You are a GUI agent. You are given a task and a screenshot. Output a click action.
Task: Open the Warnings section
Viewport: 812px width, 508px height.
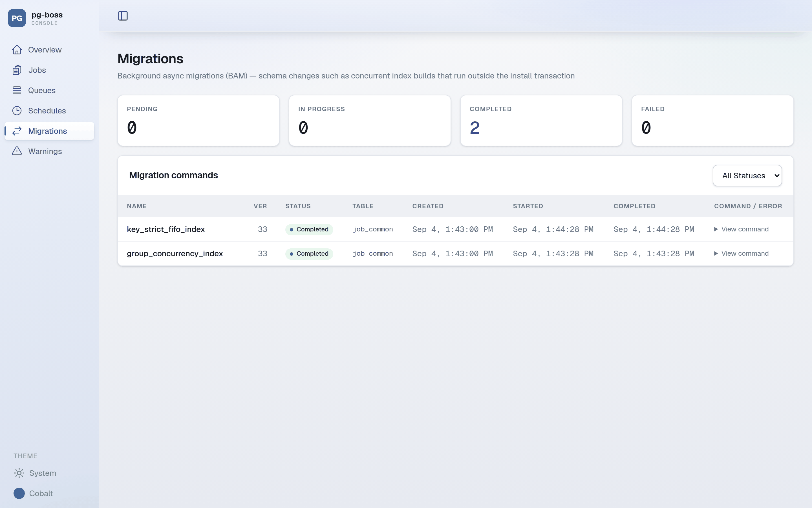(x=49, y=151)
